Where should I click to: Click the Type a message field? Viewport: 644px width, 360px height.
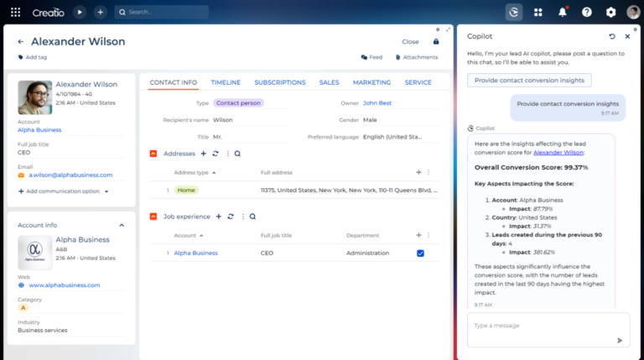click(x=541, y=326)
